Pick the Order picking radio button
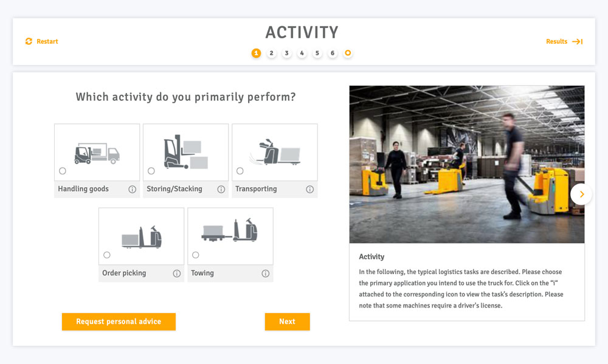The height and width of the screenshot is (364, 608). click(107, 255)
